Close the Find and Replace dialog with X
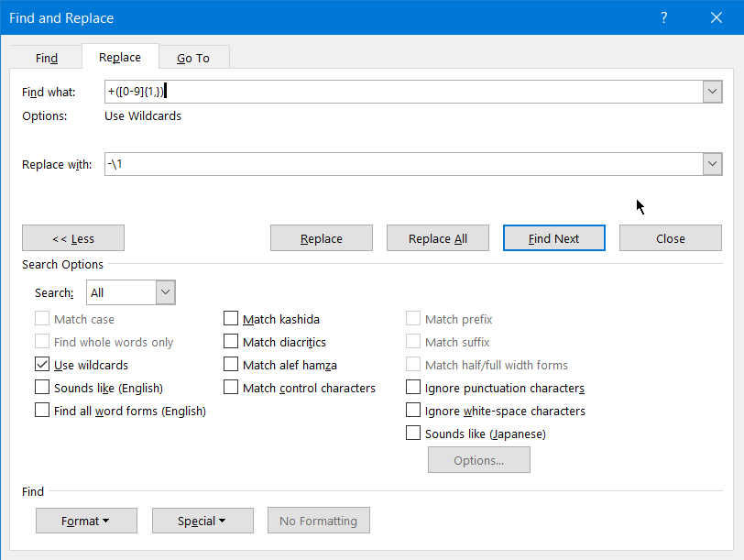 716,18
